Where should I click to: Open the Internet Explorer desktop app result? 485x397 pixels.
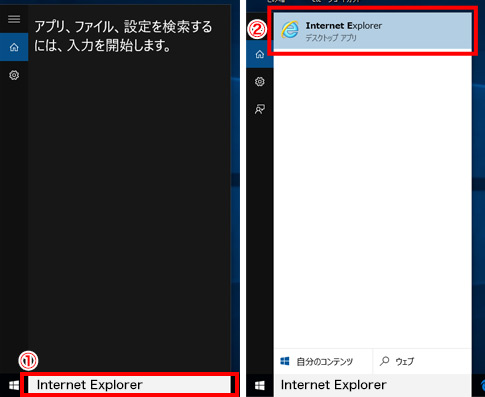click(x=373, y=31)
